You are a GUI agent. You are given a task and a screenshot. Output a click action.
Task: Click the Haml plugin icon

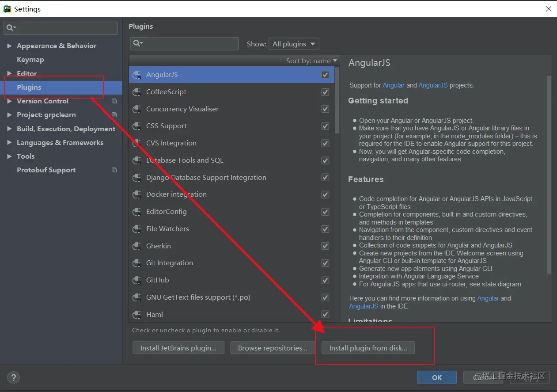pos(137,315)
